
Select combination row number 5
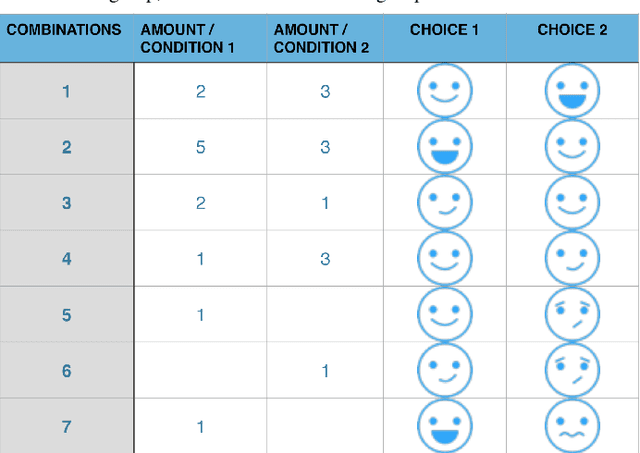(66, 315)
